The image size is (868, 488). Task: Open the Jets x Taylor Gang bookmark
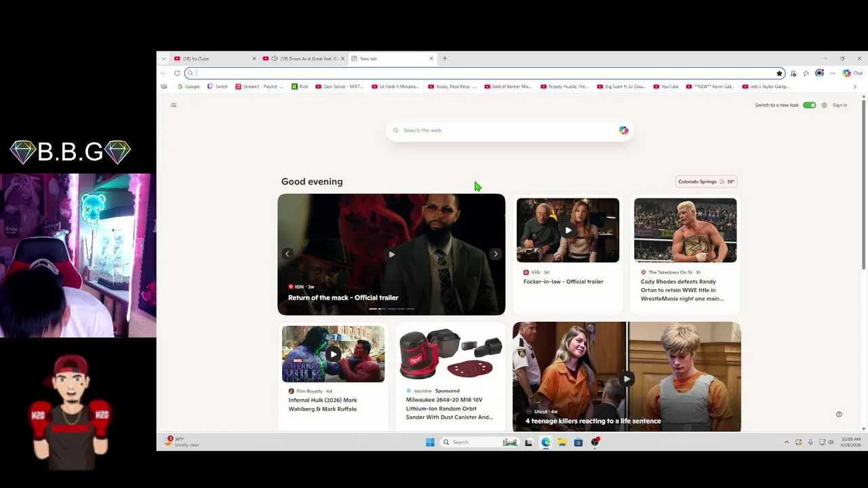(x=766, y=87)
